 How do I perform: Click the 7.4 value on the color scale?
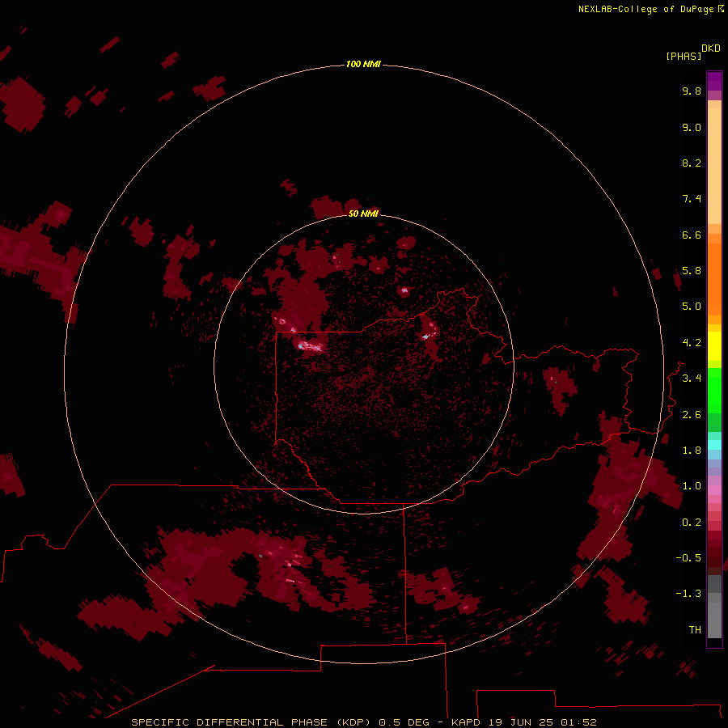692,199
